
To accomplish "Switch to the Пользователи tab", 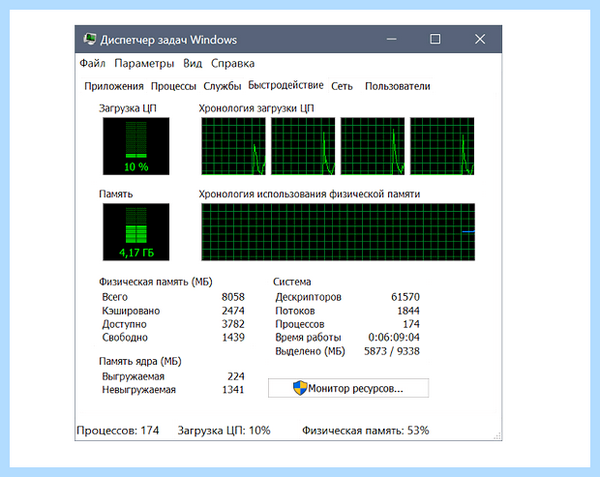I will pos(398,86).
